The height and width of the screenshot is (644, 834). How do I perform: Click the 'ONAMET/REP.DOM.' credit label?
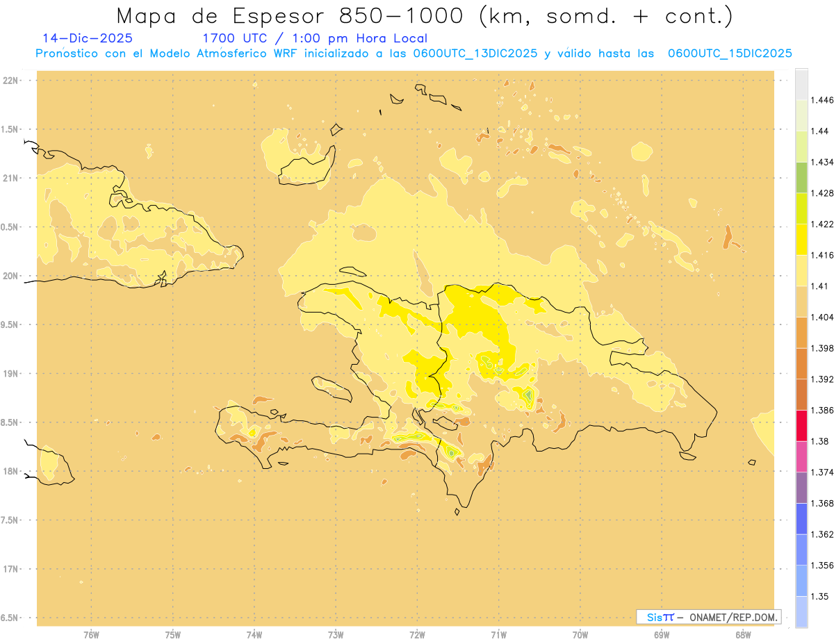tap(734, 617)
